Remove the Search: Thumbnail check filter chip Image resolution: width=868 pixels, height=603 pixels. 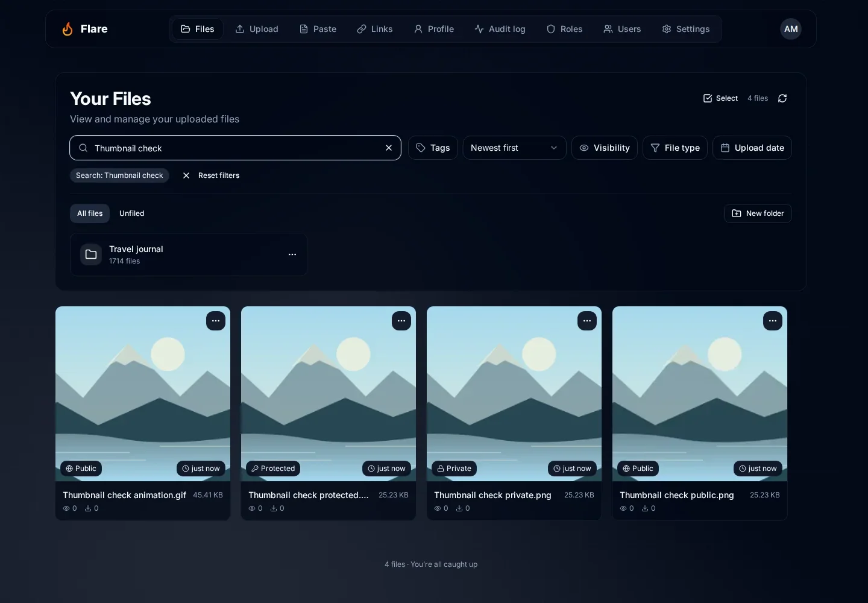119,175
